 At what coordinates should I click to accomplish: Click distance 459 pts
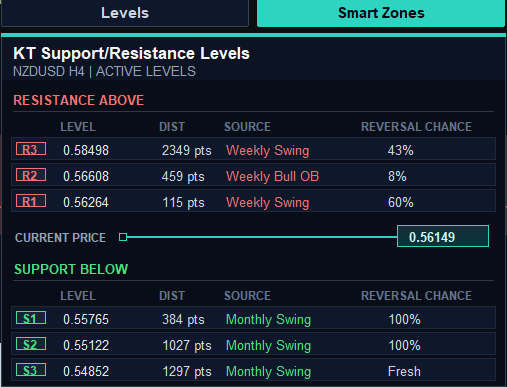coord(183,176)
